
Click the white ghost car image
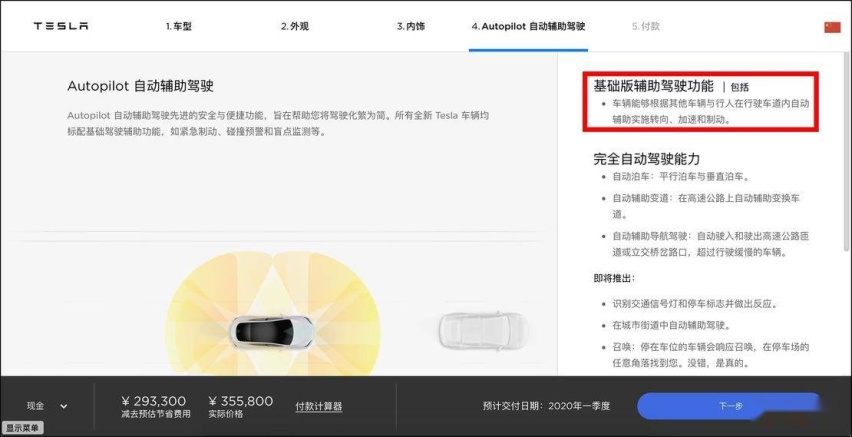point(484,331)
